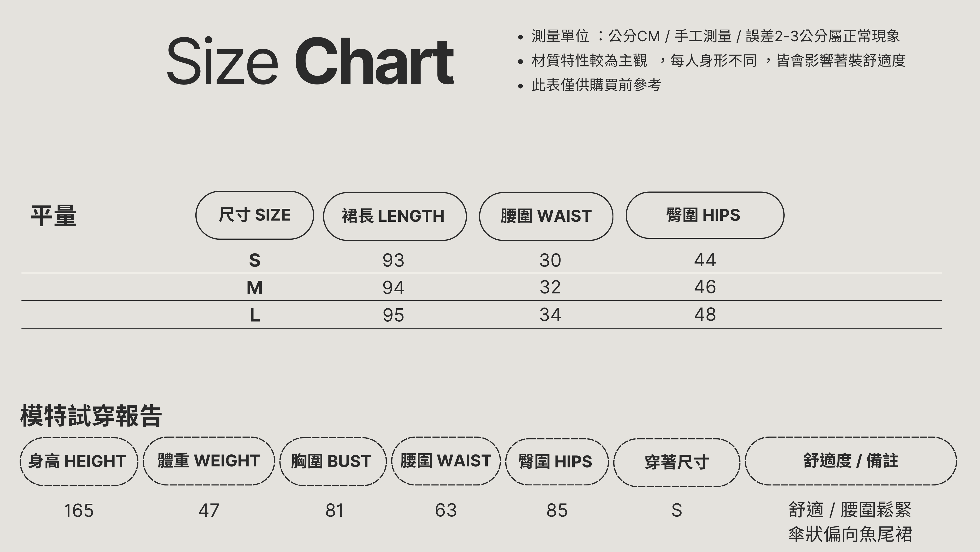Click the Size Chart title
Viewport: 980px width, 552px height.
click(x=310, y=61)
